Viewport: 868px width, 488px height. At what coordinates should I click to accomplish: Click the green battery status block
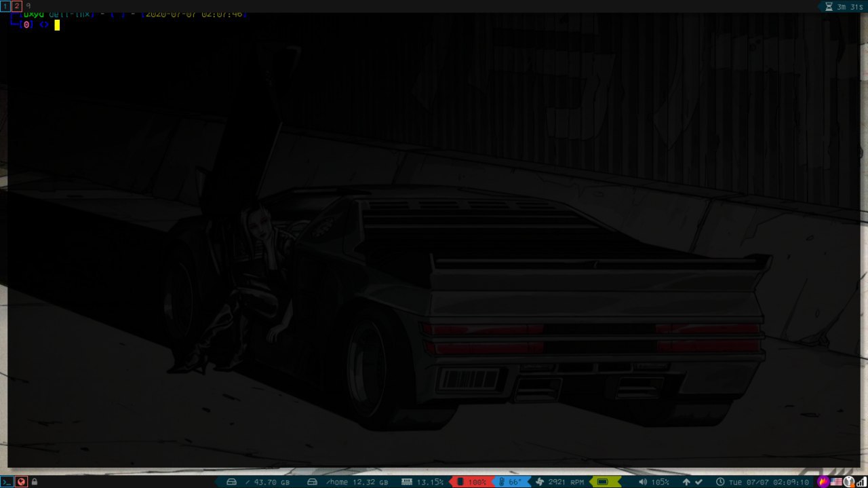(x=605, y=482)
